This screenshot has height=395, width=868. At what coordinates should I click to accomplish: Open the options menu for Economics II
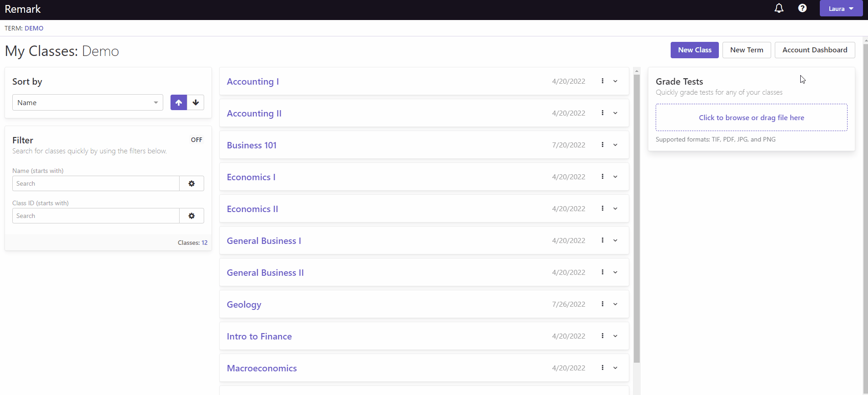point(602,208)
